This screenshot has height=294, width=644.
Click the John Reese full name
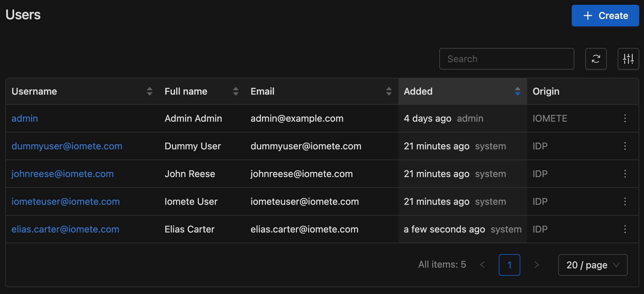pos(190,174)
